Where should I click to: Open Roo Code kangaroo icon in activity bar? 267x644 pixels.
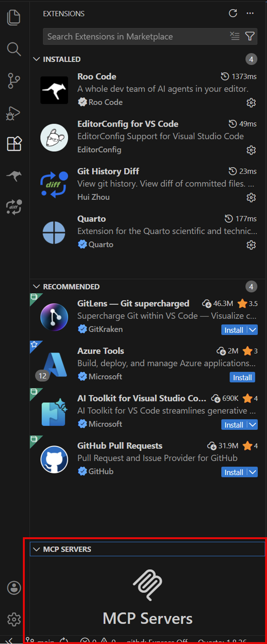(14, 176)
